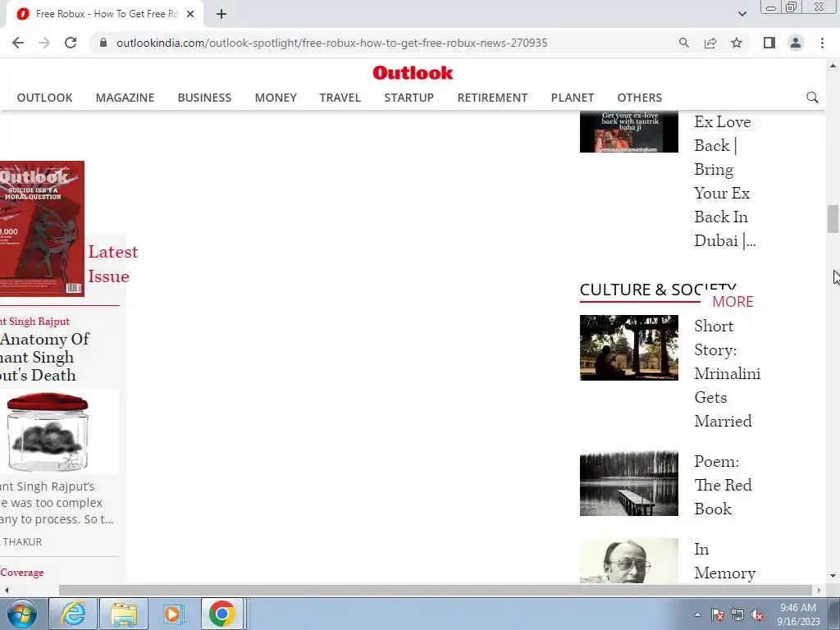Read the Sushant Singh Rajput article excerpt

(x=57, y=503)
